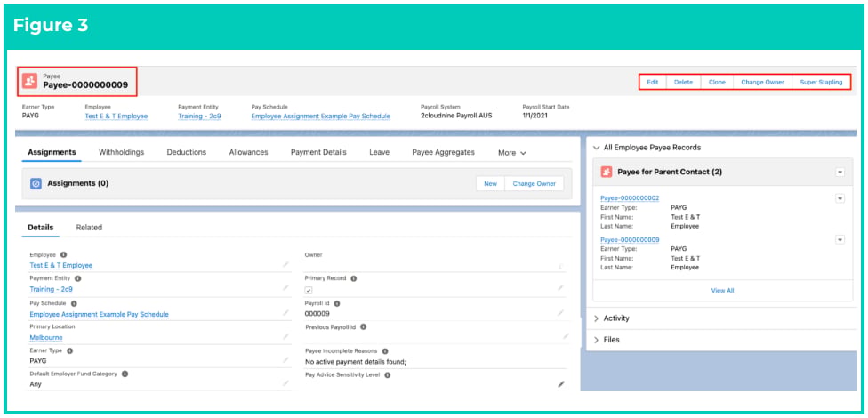The image size is (868, 418).
Task: Click the Payee record icon in header
Action: click(30, 81)
